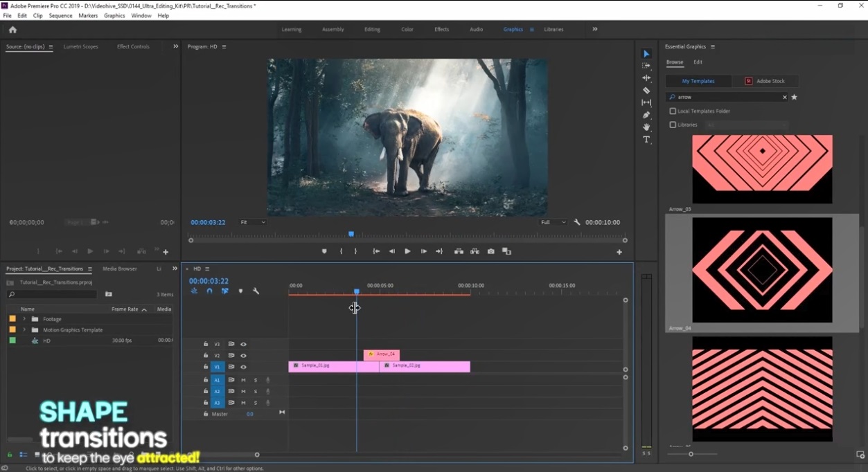Mute audio track A1

click(x=242, y=380)
